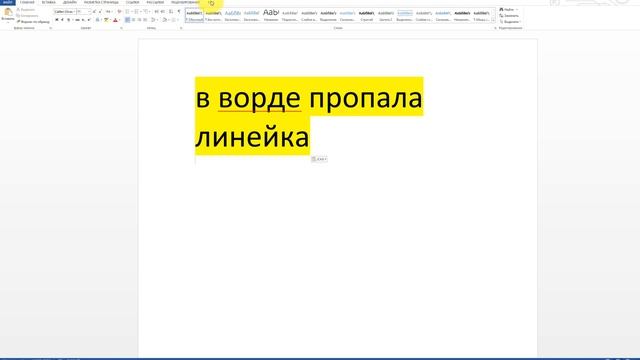
Task: Click the word 'линейка' in the document
Action: 252,137
